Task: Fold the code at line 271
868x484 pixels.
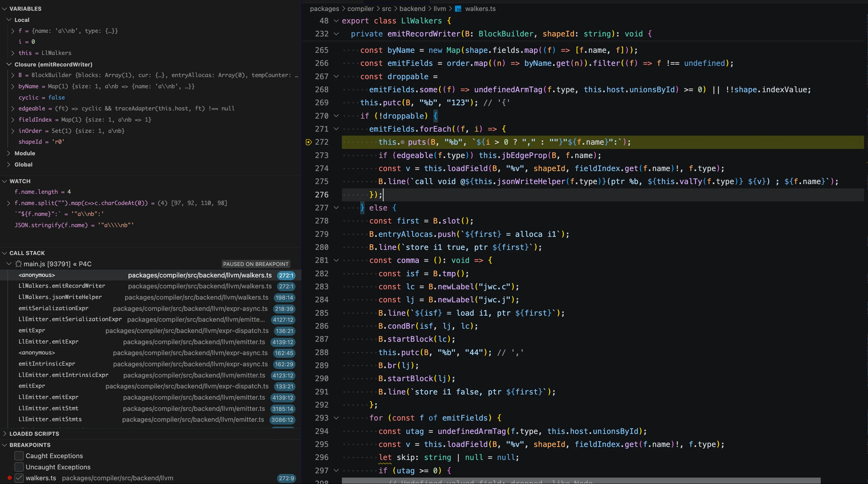Action: (x=336, y=129)
